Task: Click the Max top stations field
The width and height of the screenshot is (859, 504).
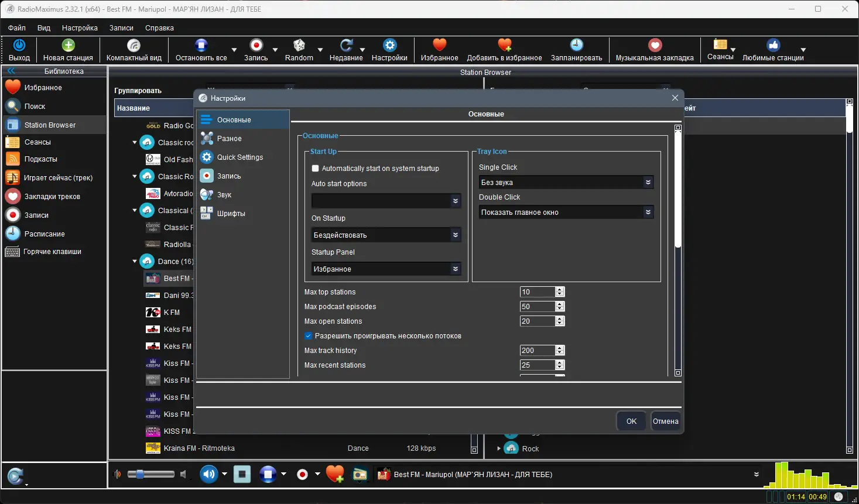Action: [537, 292]
